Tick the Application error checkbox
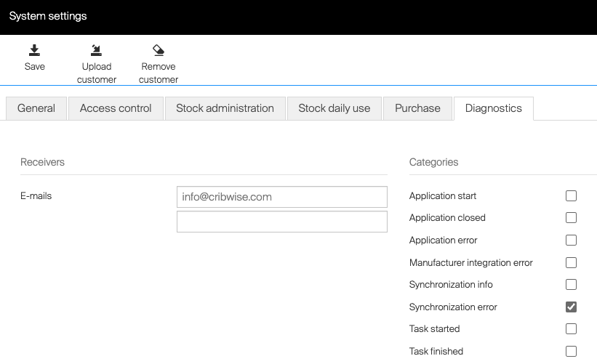This screenshot has width=597, height=364. point(571,240)
